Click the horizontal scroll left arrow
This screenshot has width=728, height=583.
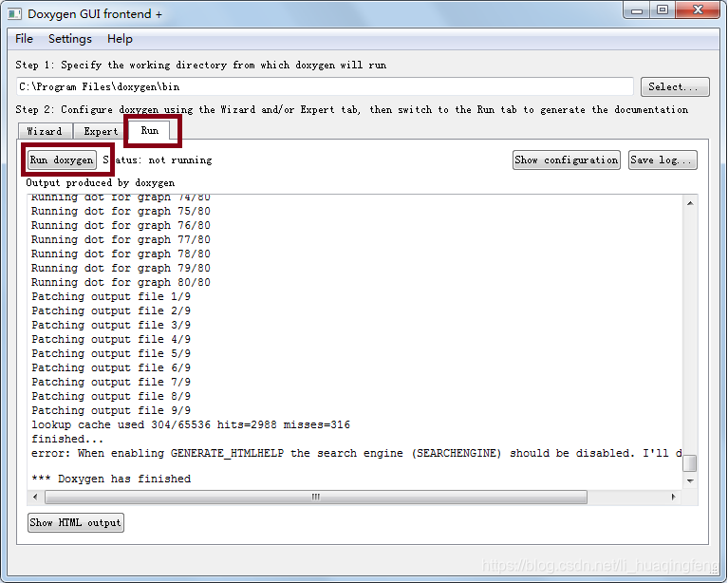pos(35,497)
